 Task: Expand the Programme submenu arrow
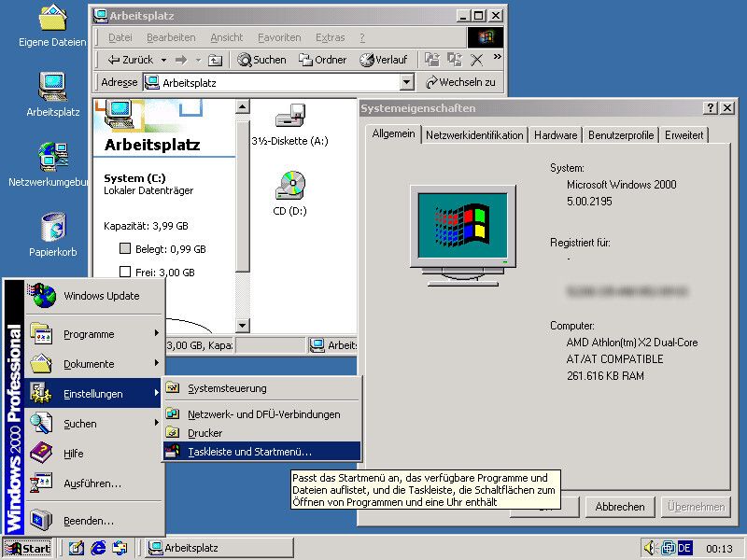click(155, 334)
